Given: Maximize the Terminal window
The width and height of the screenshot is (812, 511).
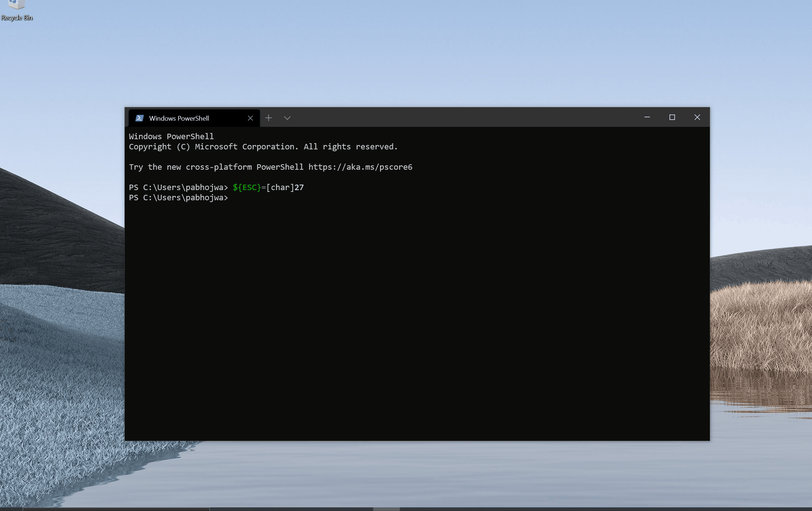Looking at the screenshot, I should pyautogui.click(x=672, y=117).
